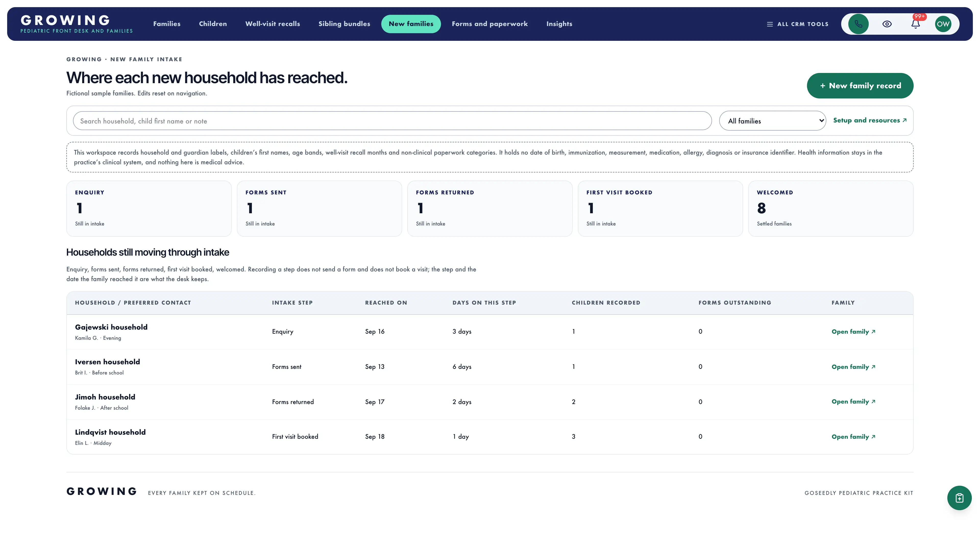
Task: Click the '6 days' cell in Iversen row
Action: (x=462, y=367)
